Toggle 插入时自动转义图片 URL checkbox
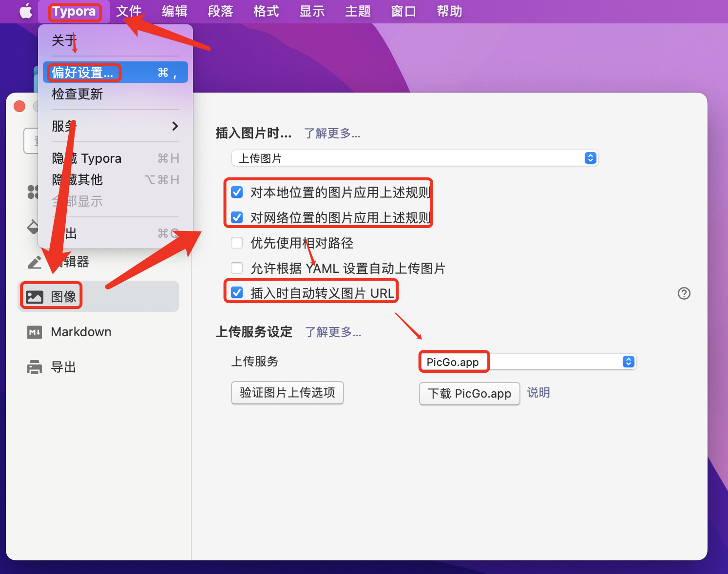The width and height of the screenshot is (728, 574). pyautogui.click(x=237, y=293)
